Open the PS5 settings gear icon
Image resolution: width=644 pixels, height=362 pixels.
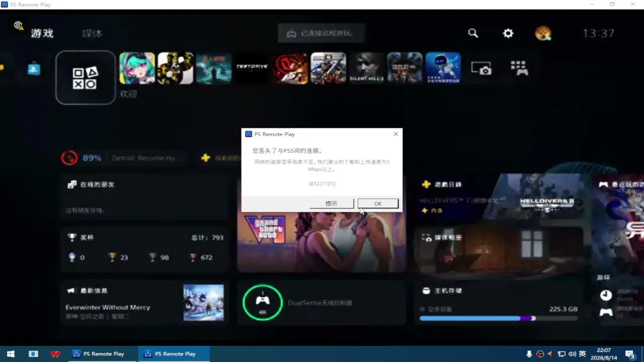(508, 33)
